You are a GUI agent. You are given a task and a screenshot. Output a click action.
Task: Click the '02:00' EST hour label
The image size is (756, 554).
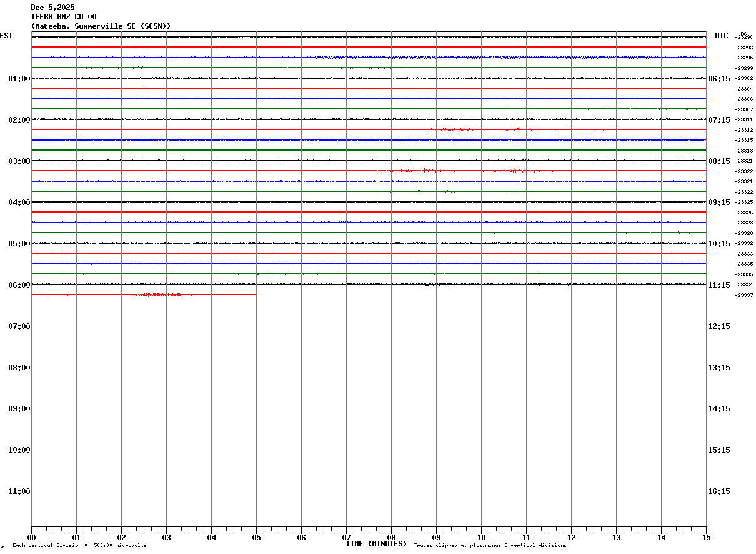coord(19,120)
